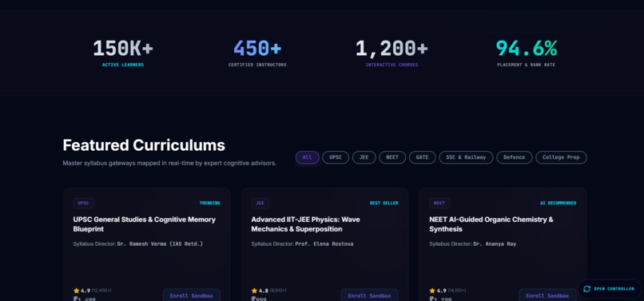Click the BEST SELLER badge
The image size is (644, 301).
(384, 204)
